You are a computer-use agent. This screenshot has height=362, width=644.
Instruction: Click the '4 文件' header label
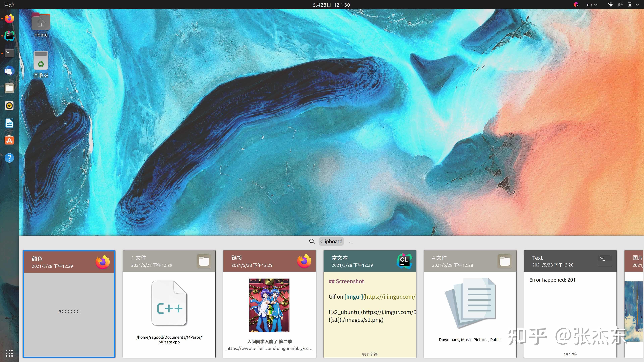click(440, 258)
